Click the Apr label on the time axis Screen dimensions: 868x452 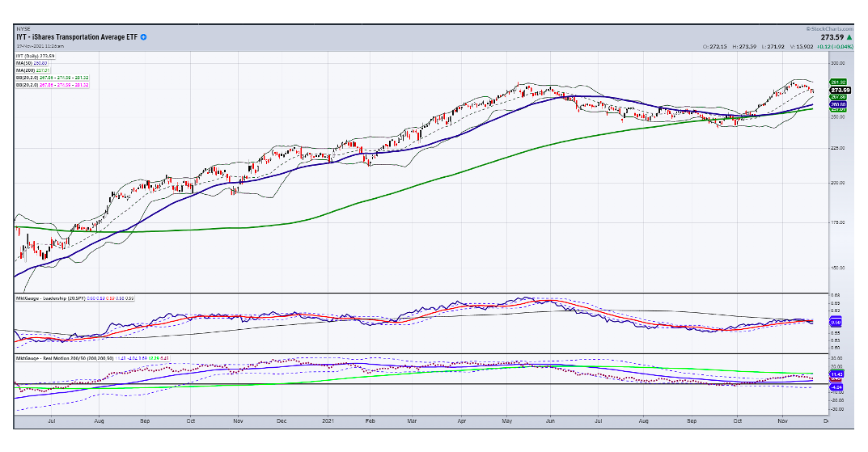[x=462, y=421]
